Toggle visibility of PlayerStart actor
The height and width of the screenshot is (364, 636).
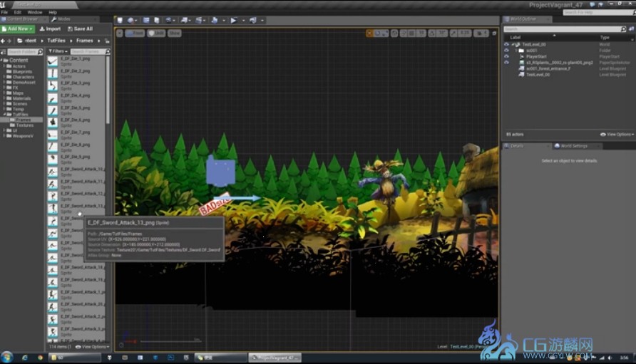(506, 56)
